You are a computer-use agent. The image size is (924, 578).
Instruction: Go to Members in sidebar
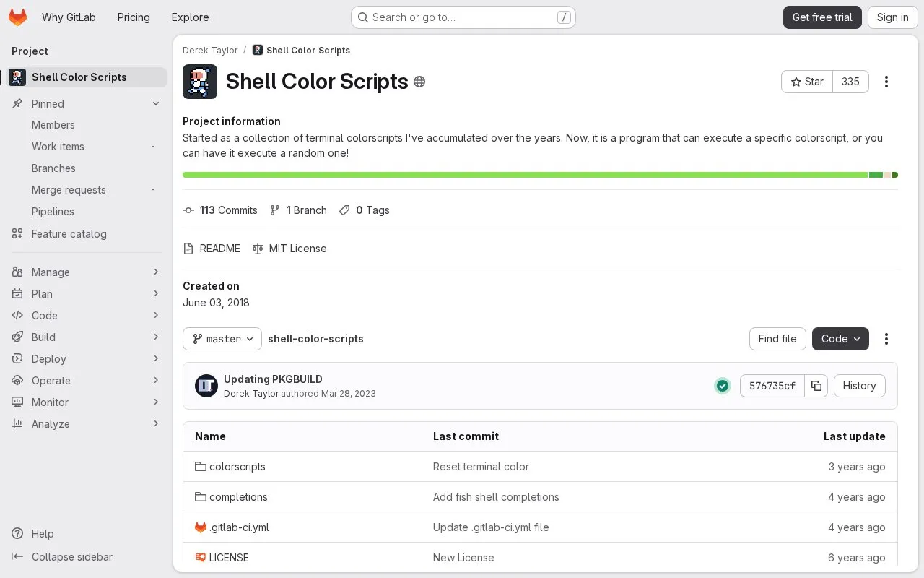coord(87,125)
